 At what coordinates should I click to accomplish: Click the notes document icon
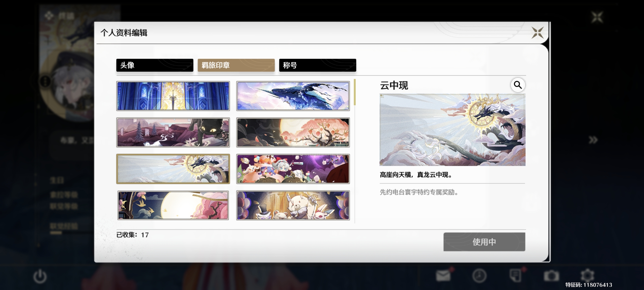tap(516, 275)
